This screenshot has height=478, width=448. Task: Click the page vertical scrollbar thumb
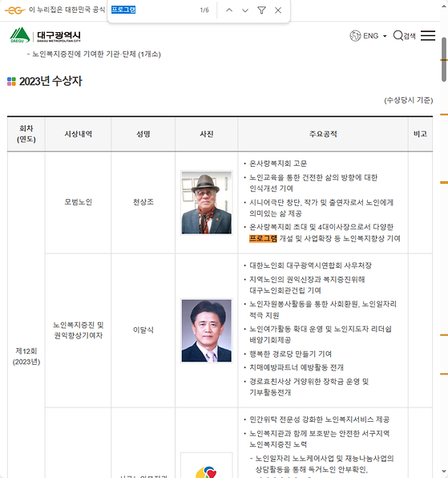[444, 59]
